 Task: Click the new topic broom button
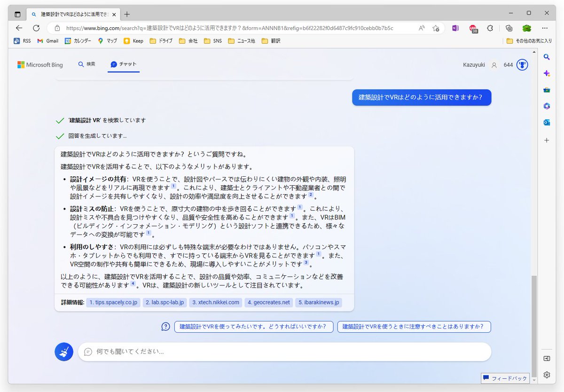[64, 352]
